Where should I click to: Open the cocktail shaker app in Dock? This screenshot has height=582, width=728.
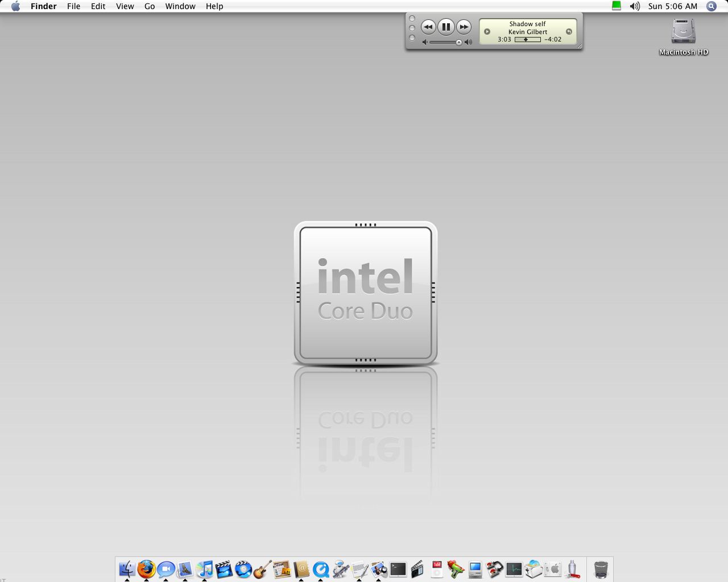572,568
